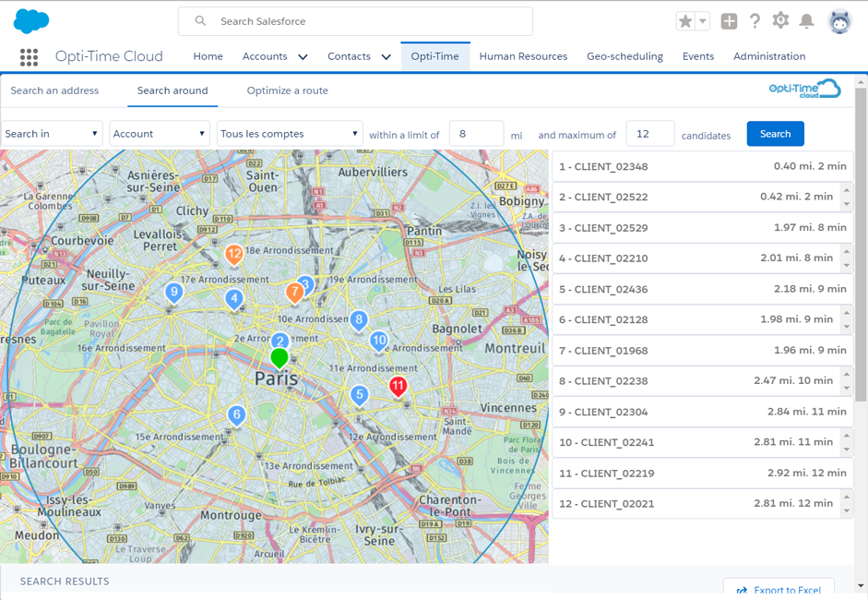868x600 pixels.
Task: Select the green start marker on the map
Action: pyautogui.click(x=279, y=358)
